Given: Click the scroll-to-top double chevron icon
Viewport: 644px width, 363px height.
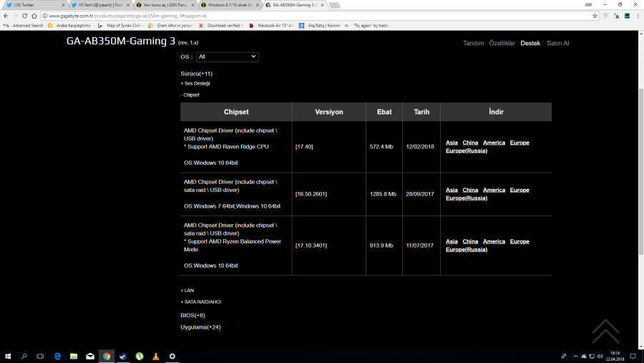Looking at the screenshot, I should click(x=605, y=331).
